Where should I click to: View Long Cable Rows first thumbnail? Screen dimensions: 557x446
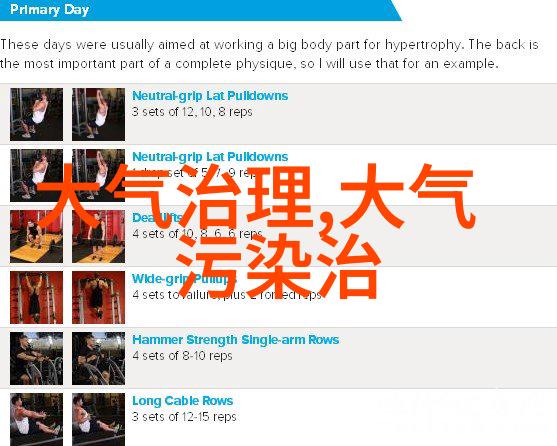[x=37, y=419]
